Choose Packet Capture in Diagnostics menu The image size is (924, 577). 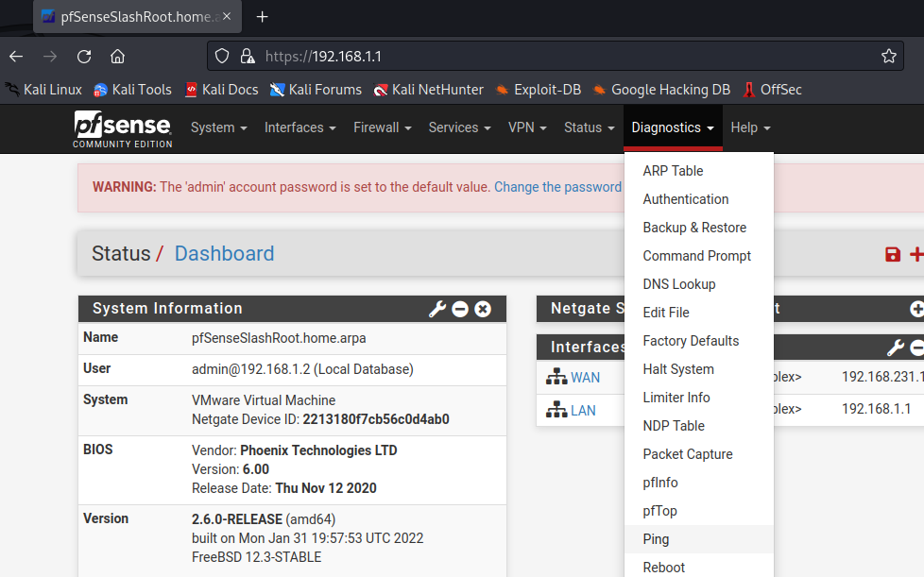[688, 454]
